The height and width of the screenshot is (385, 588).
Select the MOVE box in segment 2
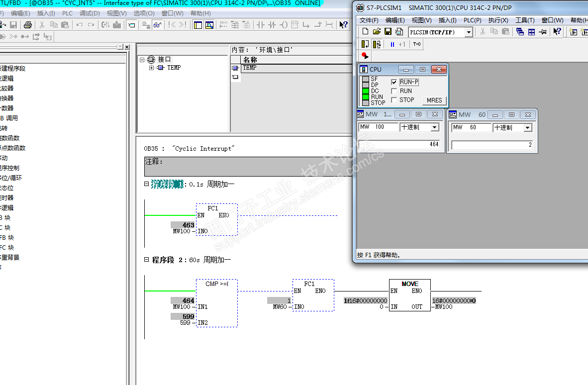tap(409, 295)
